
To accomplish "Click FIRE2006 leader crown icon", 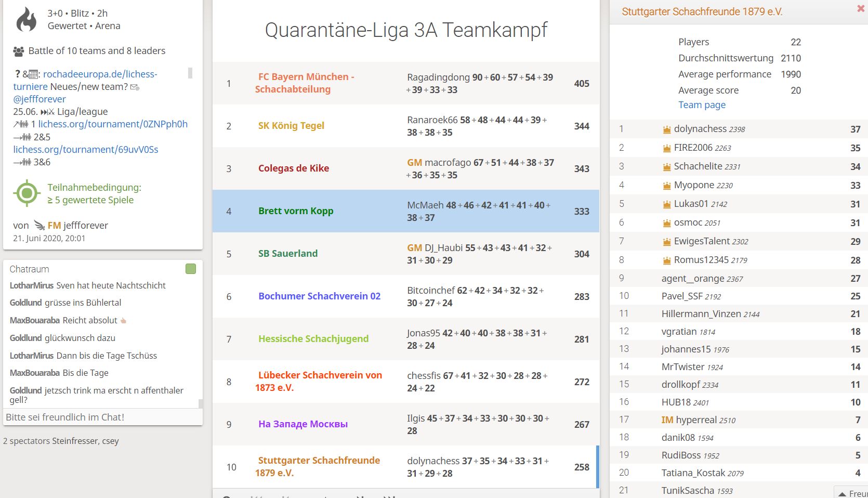I will pyautogui.click(x=667, y=148).
